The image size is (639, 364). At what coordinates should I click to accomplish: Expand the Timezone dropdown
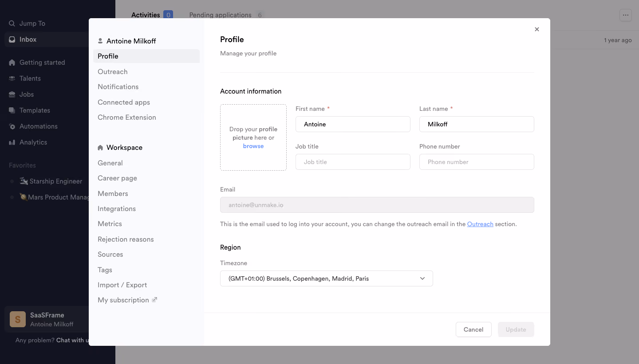coord(326,278)
